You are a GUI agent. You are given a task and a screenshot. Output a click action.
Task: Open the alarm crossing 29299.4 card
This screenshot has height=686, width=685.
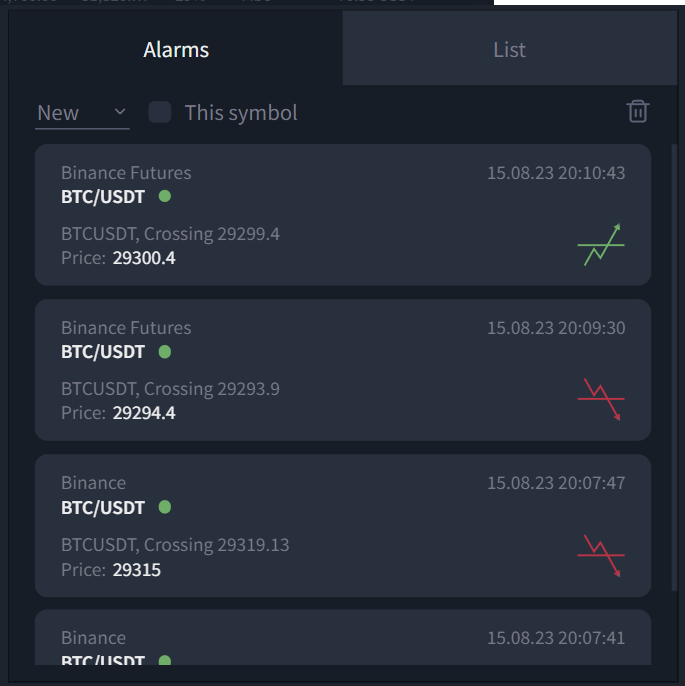click(x=343, y=215)
